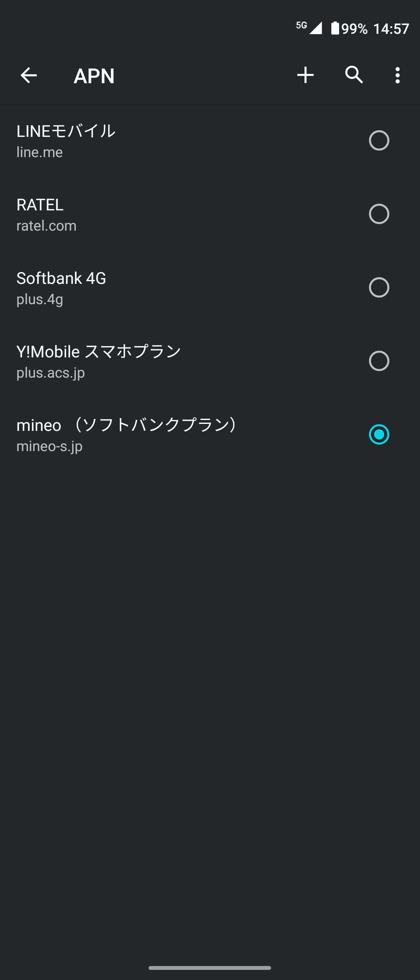Open the three-dot overflow menu
Viewport: 420px width, 980px height.
[397, 75]
